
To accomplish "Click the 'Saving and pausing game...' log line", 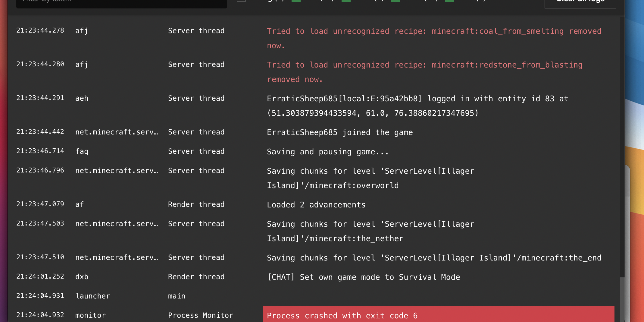I will tap(328, 152).
